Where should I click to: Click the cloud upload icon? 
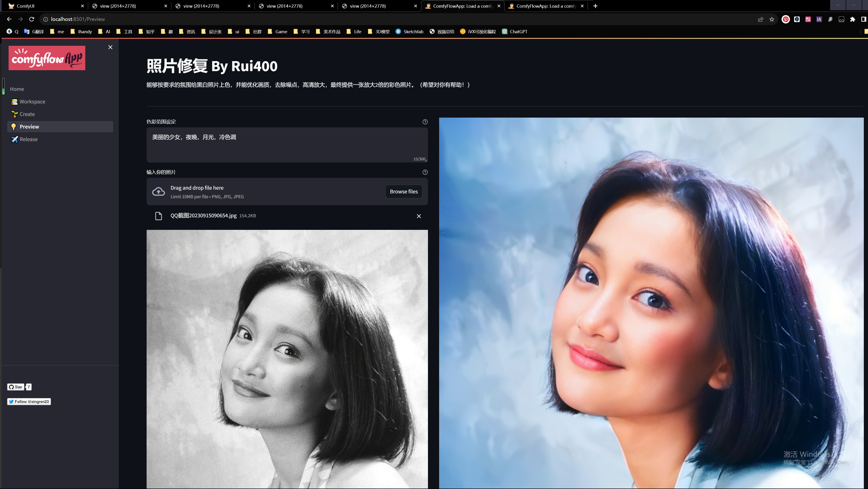(158, 192)
